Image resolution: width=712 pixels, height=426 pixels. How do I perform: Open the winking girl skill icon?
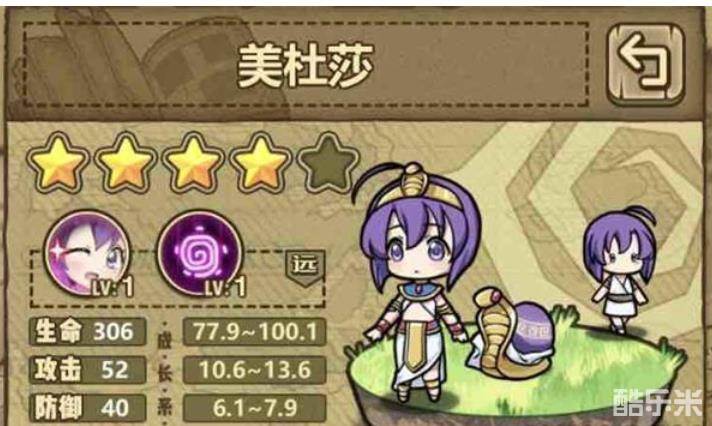point(88,253)
